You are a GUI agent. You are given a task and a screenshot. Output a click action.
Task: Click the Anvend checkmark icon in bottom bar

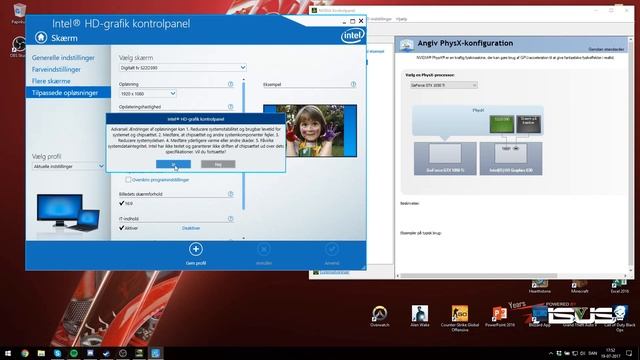(331, 249)
